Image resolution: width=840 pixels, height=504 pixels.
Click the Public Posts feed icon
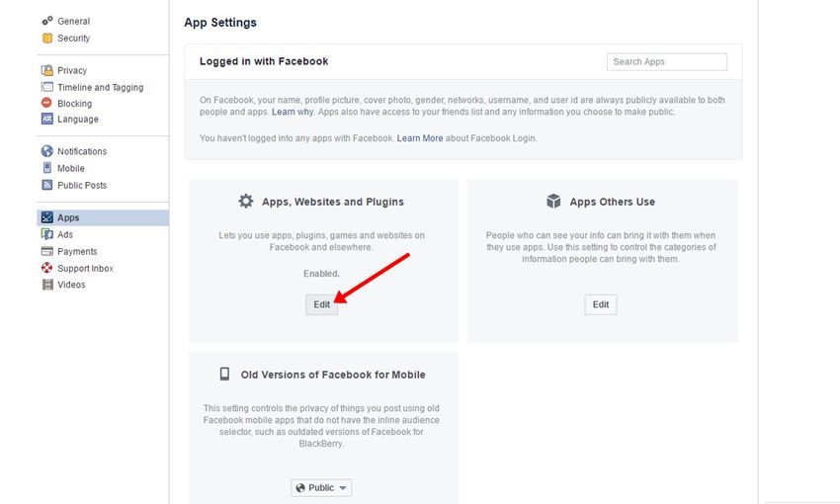[47, 185]
